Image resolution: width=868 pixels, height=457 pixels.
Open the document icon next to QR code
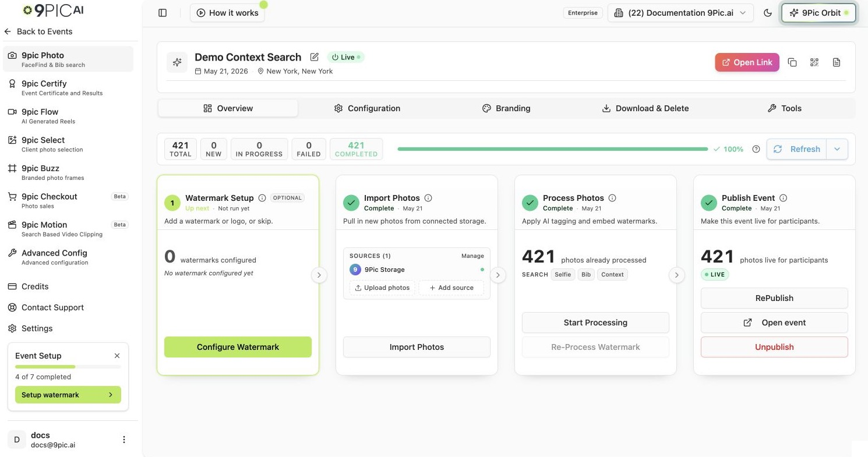tap(837, 62)
